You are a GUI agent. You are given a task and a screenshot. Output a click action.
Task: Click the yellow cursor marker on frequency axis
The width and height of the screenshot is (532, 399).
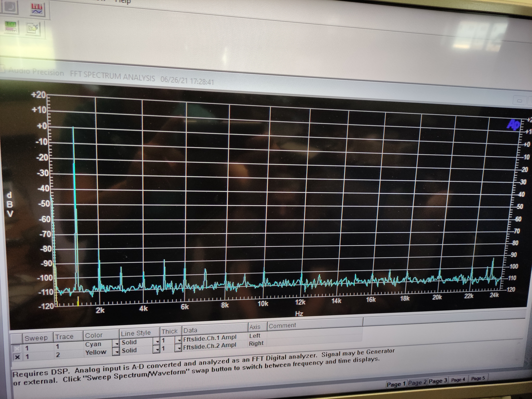tap(78, 301)
